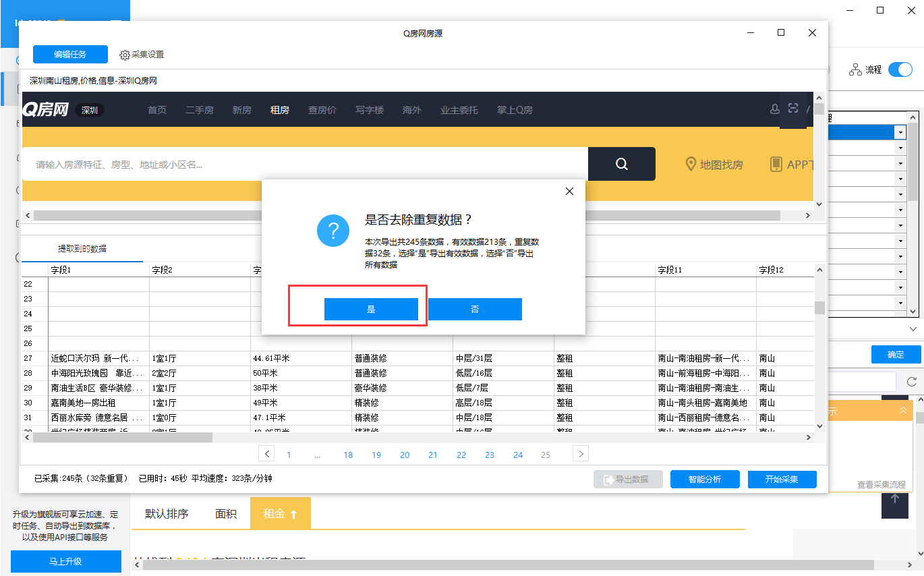Go to previous page with left chevron
The height and width of the screenshot is (576, 924).
(x=266, y=453)
